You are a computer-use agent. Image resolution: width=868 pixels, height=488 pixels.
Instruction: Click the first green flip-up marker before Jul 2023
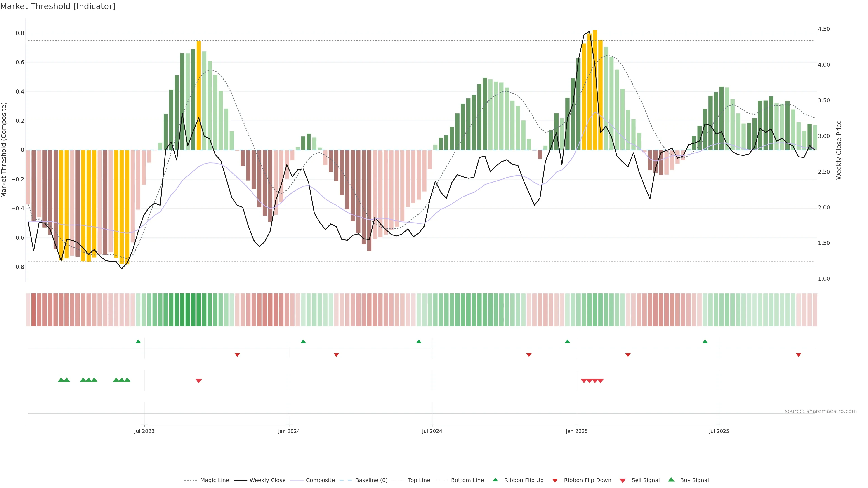pos(138,342)
